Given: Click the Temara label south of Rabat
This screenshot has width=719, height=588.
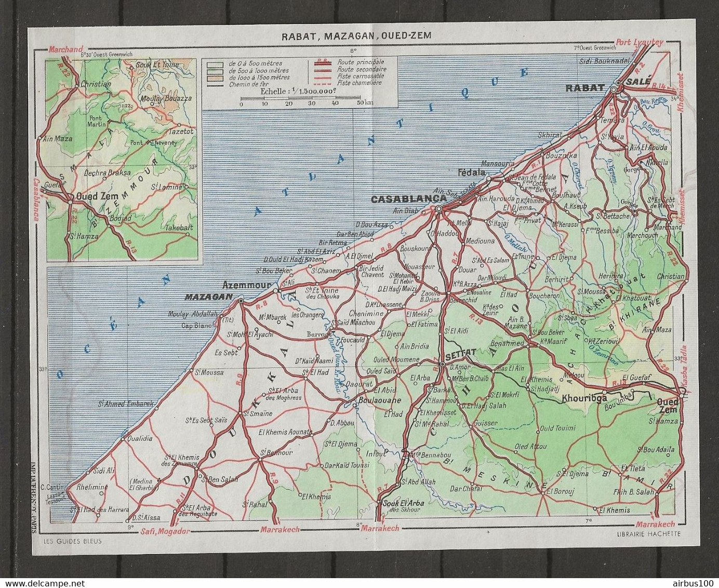Looking at the screenshot, I should point(613,120).
